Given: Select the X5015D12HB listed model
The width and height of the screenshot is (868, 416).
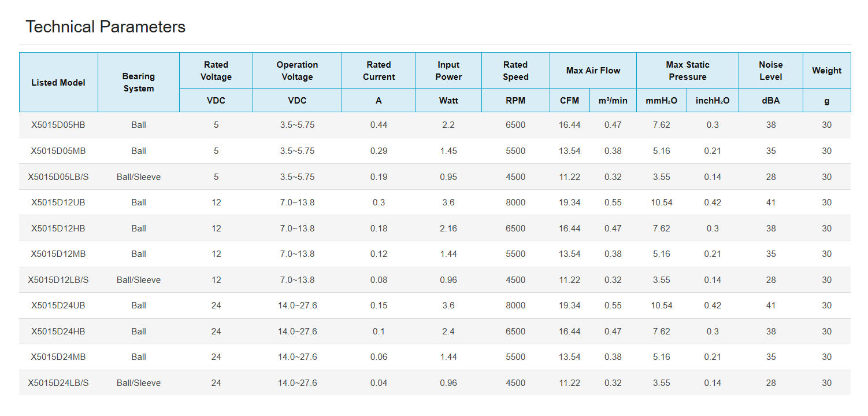Looking at the screenshot, I should [x=58, y=229].
